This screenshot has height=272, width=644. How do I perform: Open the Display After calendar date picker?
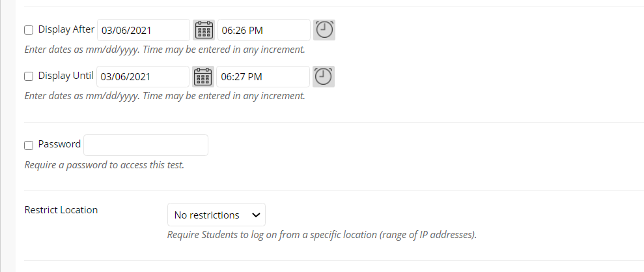click(x=204, y=30)
